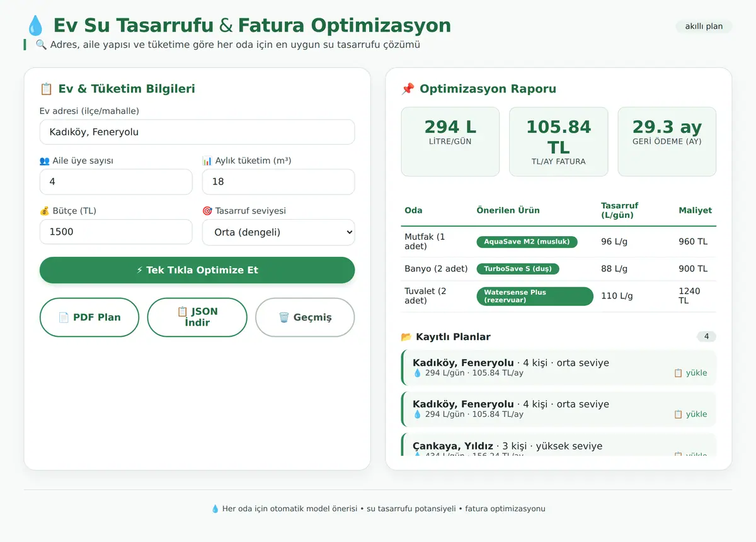Open the Geçmiş history button
Image resolution: width=756 pixels, height=542 pixels.
point(305,317)
